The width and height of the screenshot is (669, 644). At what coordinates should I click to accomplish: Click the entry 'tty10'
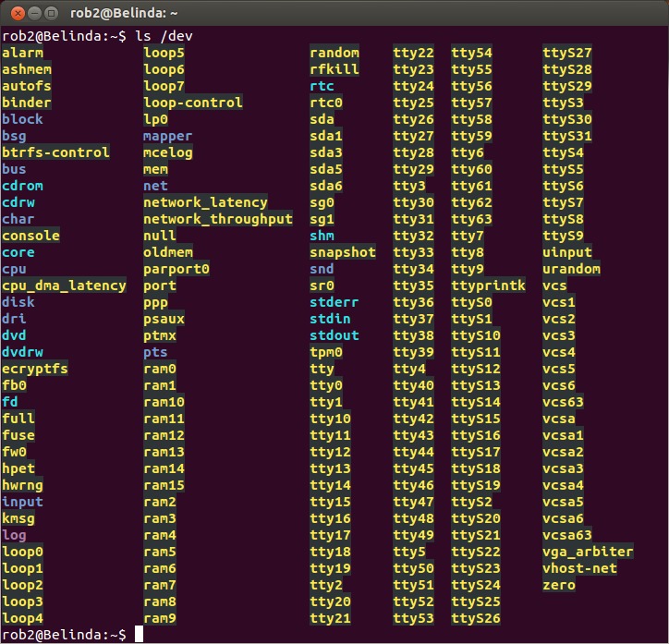tap(330, 419)
